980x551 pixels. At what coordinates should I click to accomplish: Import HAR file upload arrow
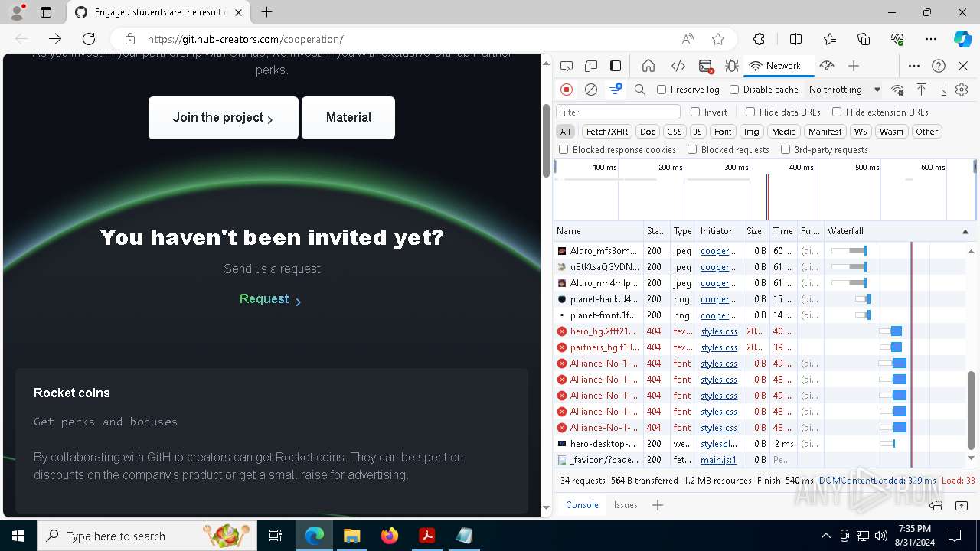922,90
